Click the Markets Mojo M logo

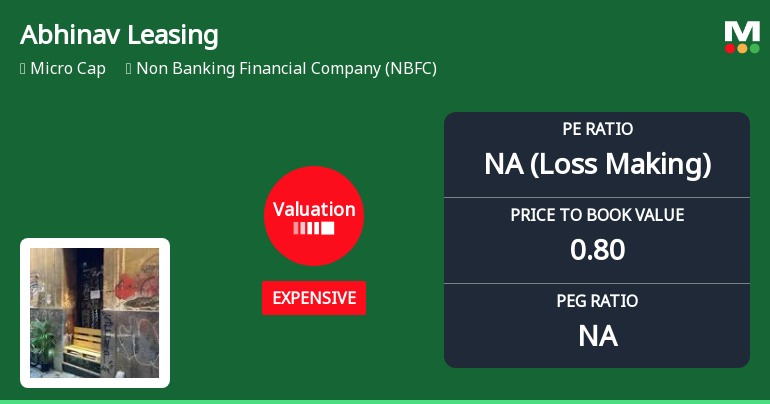742,30
